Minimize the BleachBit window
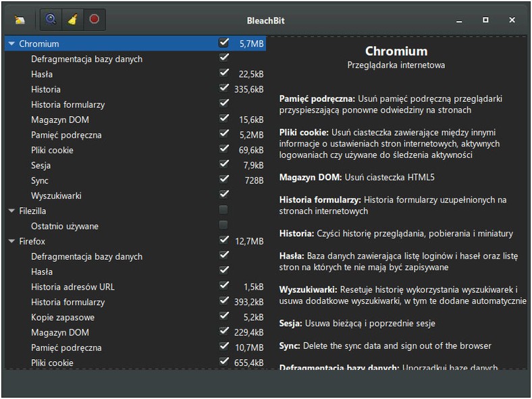 (458, 20)
